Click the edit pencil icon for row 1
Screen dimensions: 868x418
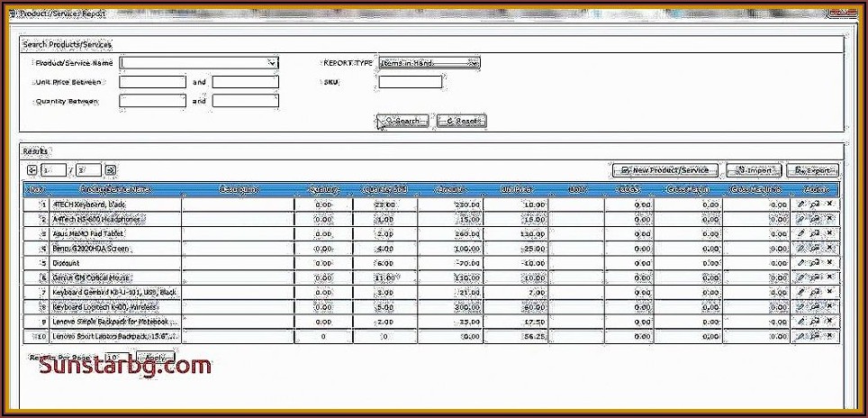point(801,204)
